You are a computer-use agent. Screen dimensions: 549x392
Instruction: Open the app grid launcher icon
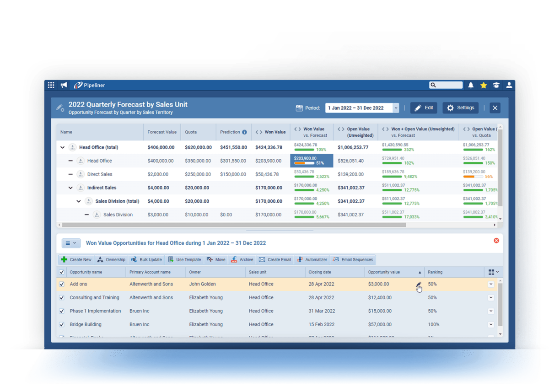click(x=51, y=85)
